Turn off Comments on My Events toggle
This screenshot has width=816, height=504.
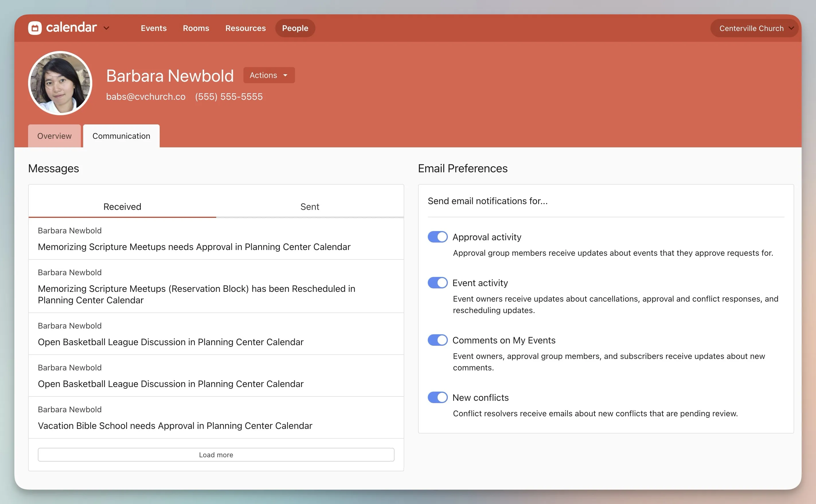(x=437, y=340)
